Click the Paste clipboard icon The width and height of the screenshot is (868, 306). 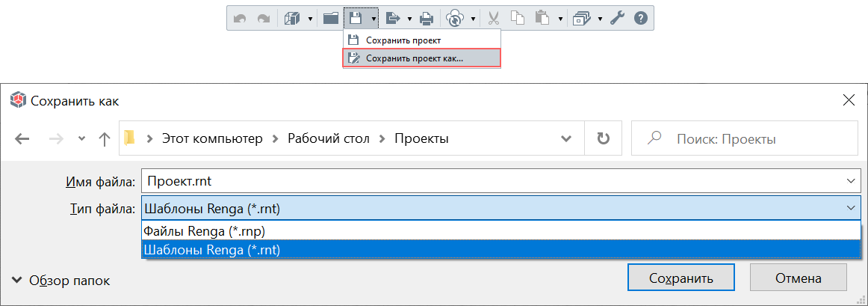542,18
